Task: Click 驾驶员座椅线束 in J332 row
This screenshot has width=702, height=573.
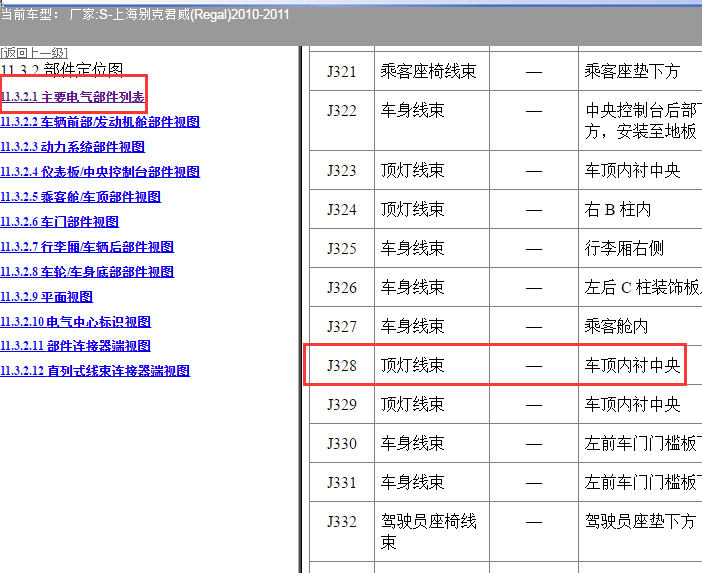Action: pyautogui.click(x=428, y=531)
